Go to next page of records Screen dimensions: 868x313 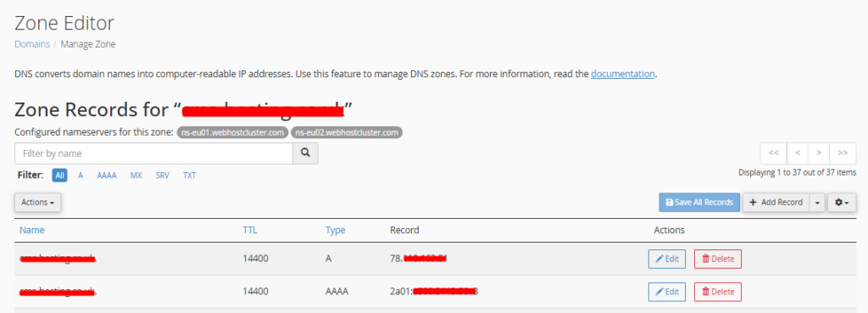[818, 153]
